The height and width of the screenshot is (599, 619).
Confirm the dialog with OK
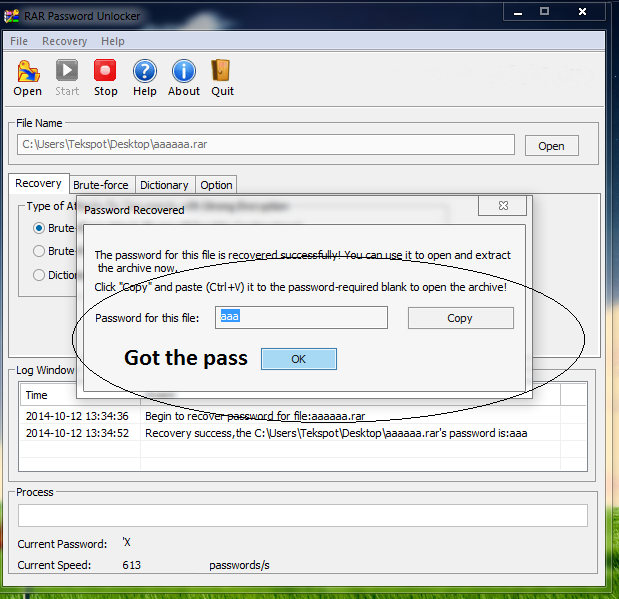[299, 359]
